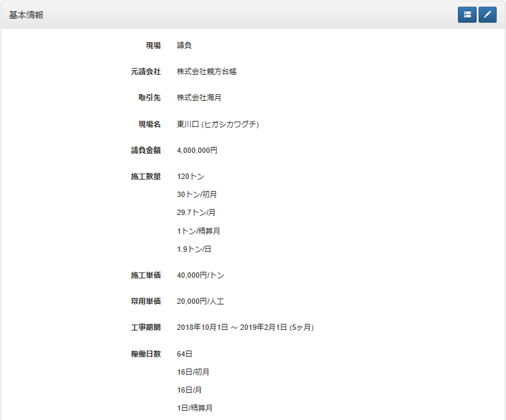Click the unit price 40,000円/トン
This screenshot has height=420, width=506.
pos(200,275)
